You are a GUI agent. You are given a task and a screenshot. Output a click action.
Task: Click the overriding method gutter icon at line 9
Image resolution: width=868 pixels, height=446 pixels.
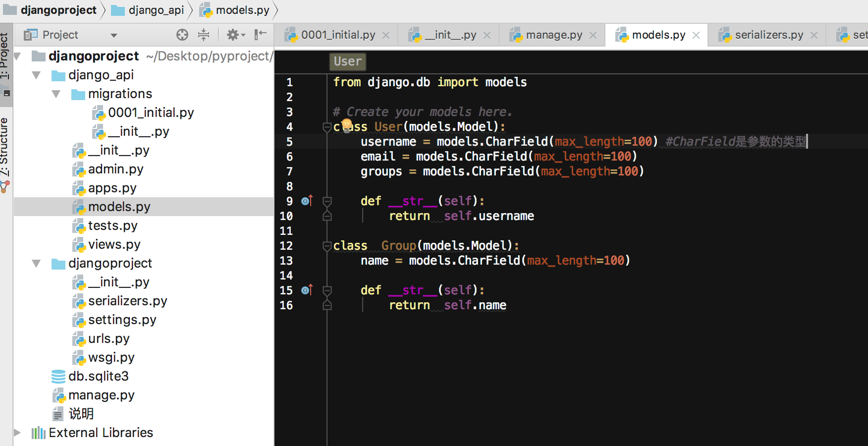pyautogui.click(x=307, y=201)
